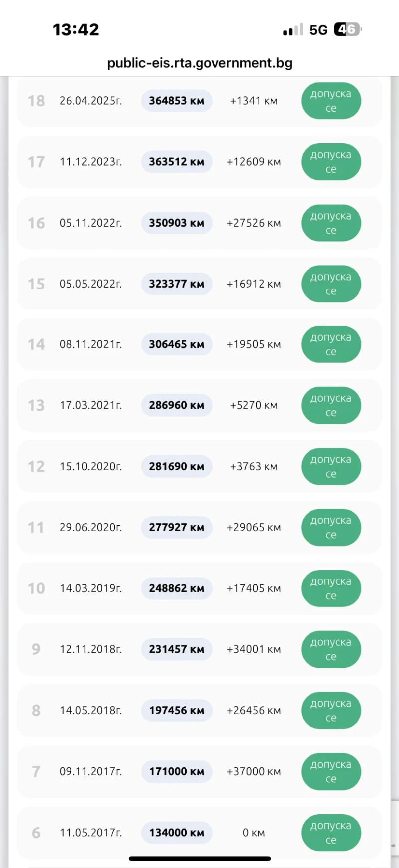Viewport: 399px width, 868px height.
Task: Click the status badge for 08.11.2021
Action: 331,345
